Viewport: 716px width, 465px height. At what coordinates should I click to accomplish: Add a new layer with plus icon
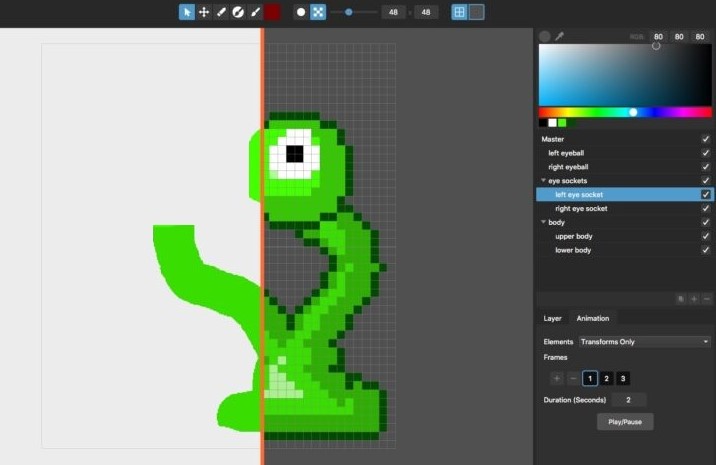pyautogui.click(x=694, y=299)
